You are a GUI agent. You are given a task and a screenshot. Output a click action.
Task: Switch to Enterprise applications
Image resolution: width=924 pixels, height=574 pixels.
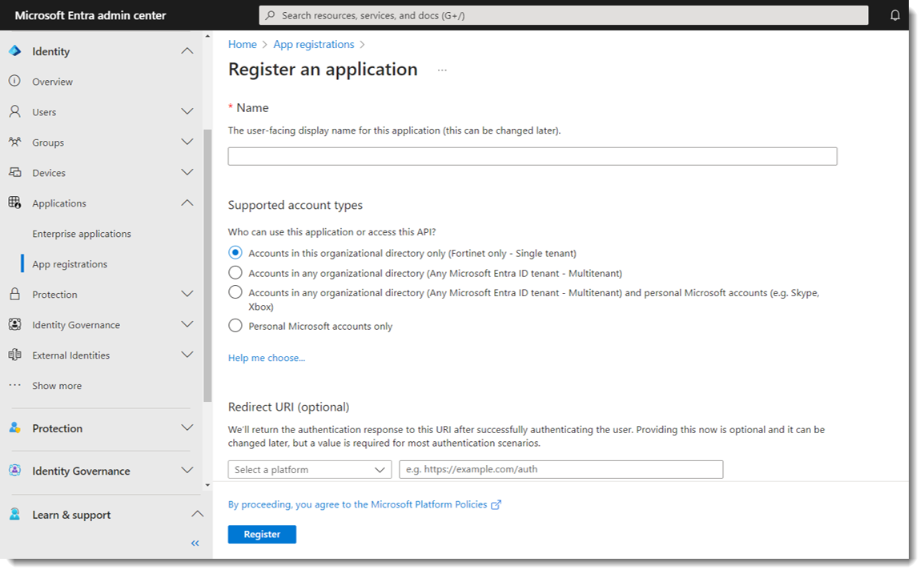[82, 233]
